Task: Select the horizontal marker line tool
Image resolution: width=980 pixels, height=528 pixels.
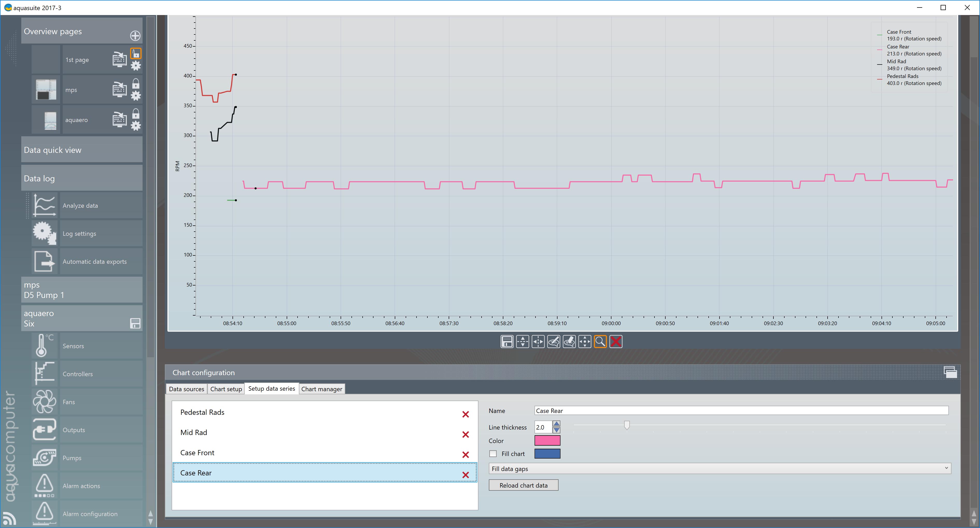Action: 522,342
